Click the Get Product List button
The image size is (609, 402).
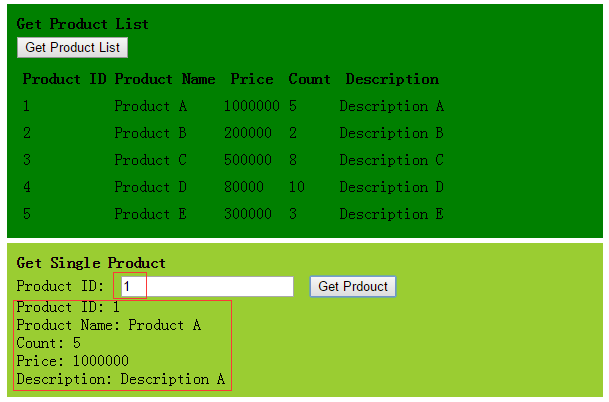tap(72, 47)
